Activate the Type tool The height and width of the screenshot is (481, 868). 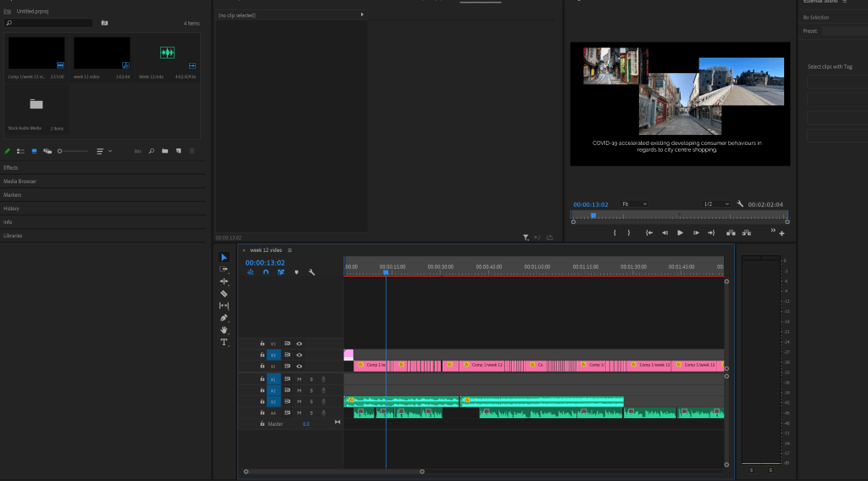point(224,342)
